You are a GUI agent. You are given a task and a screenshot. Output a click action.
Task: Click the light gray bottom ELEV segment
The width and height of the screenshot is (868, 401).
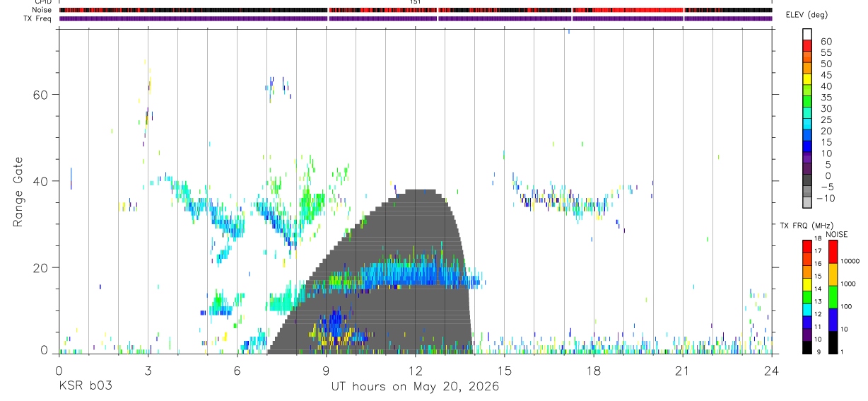807,203
